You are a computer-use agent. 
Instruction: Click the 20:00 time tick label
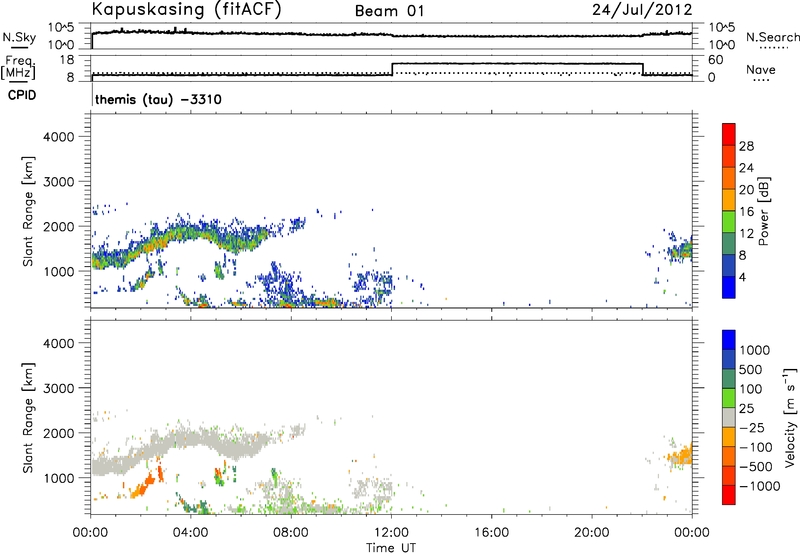592,533
